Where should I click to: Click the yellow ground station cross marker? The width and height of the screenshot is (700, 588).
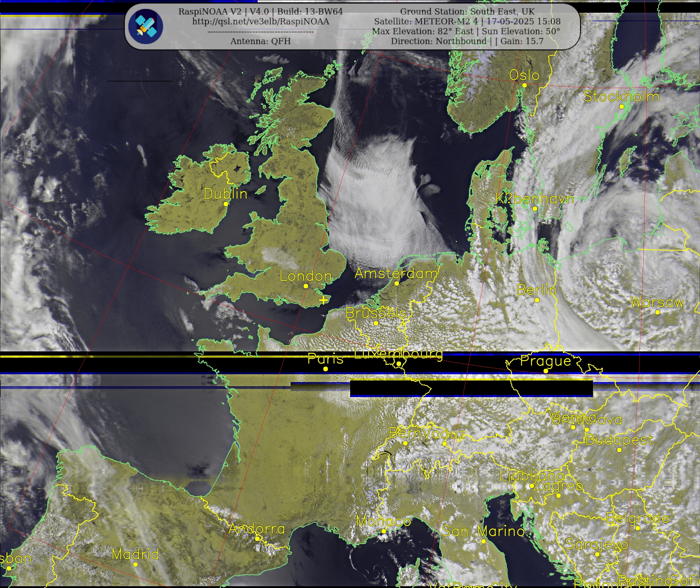323,300
